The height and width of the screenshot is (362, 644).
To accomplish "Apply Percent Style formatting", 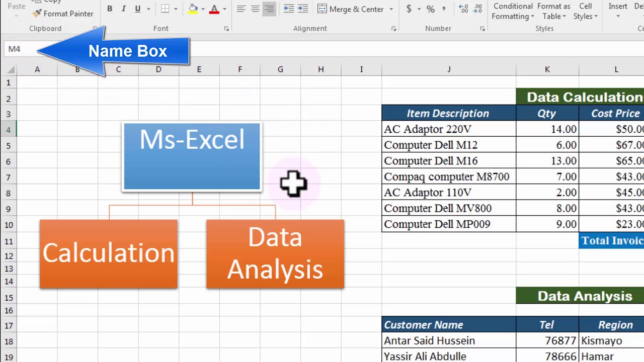I will [x=430, y=9].
